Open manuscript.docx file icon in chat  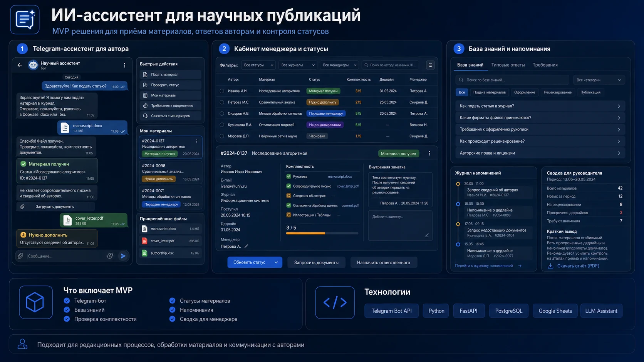[65, 128]
